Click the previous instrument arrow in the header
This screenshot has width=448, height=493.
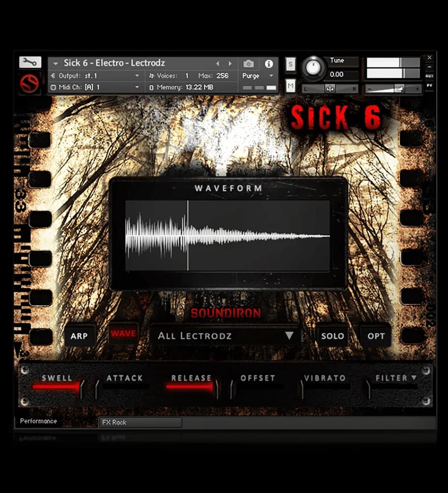(x=218, y=63)
